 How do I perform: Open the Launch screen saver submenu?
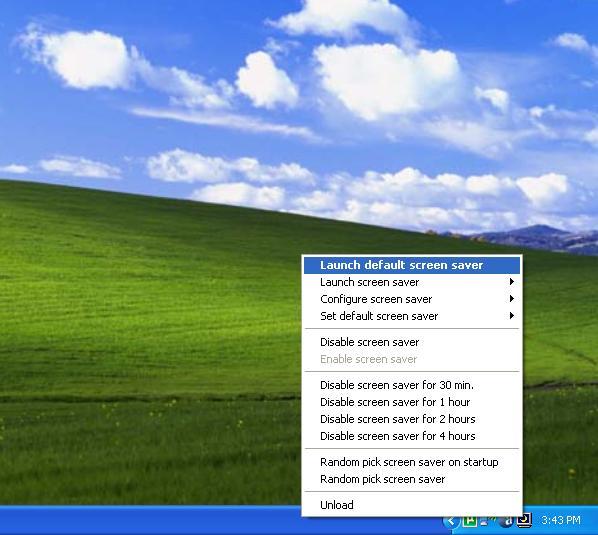click(412, 282)
